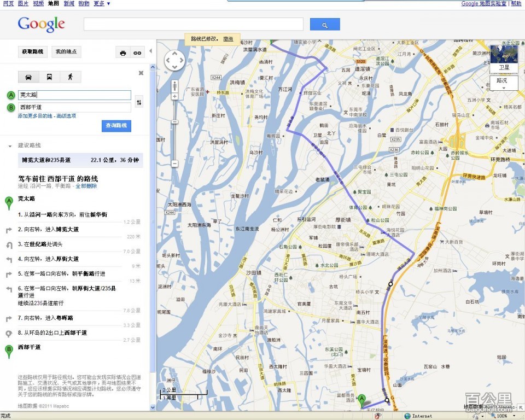Click the 撤消 undo link

click(228, 39)
